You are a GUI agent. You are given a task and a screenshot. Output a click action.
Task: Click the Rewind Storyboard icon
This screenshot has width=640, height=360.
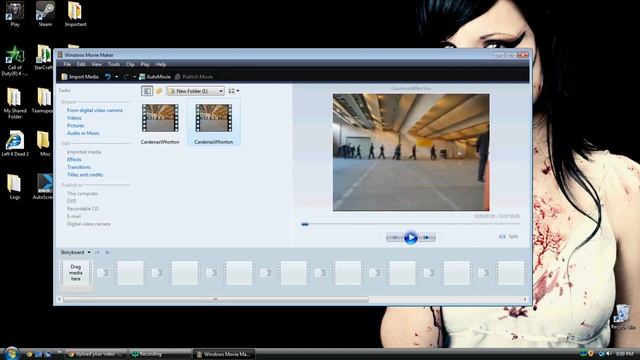point(97,252)
